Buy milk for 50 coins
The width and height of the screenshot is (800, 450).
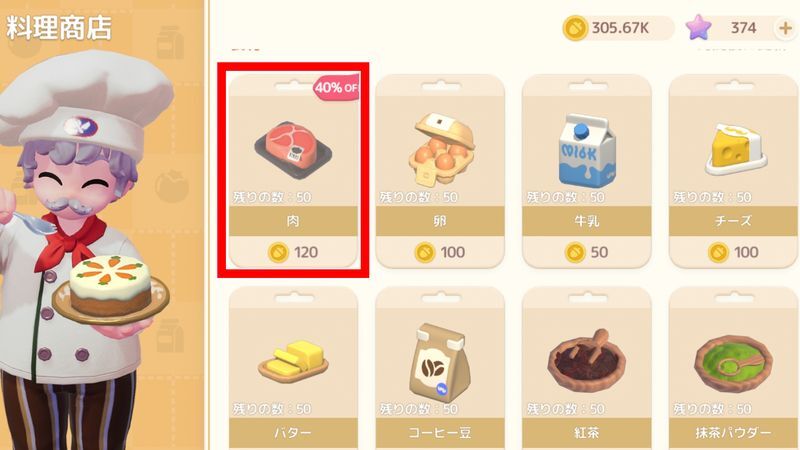(x=587, y=252)
